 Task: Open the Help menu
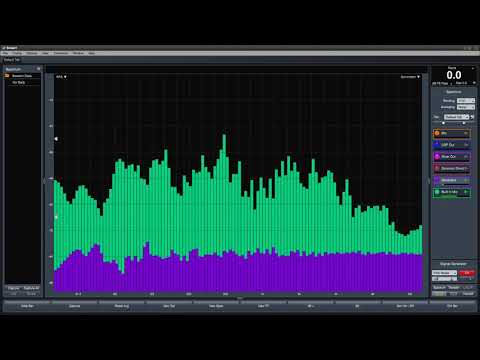91,53
